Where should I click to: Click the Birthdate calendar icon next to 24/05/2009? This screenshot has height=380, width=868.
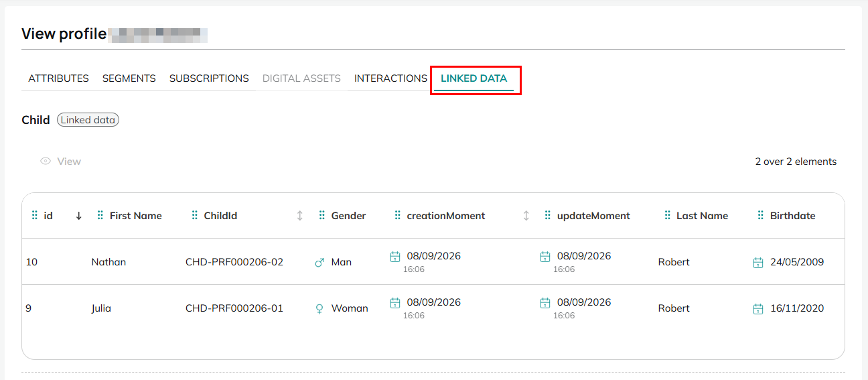click(x=758, y=263)
